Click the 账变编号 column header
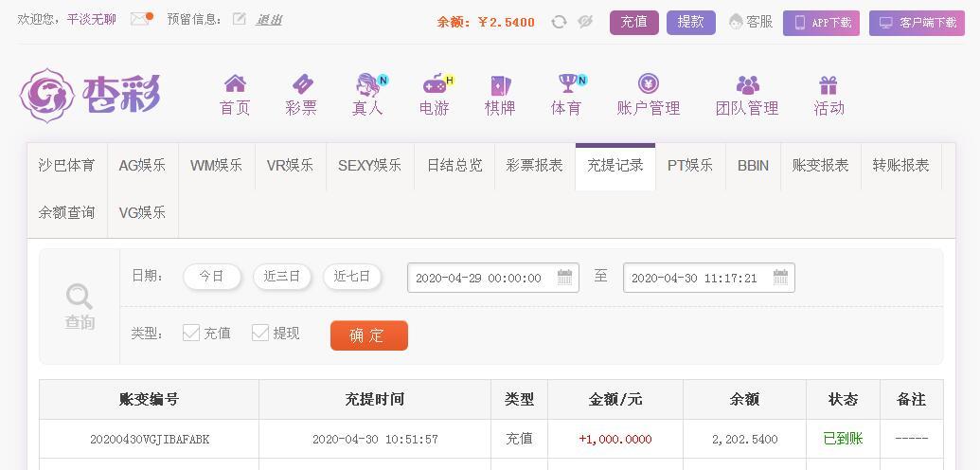980x470 pixels. coord(149,399)
